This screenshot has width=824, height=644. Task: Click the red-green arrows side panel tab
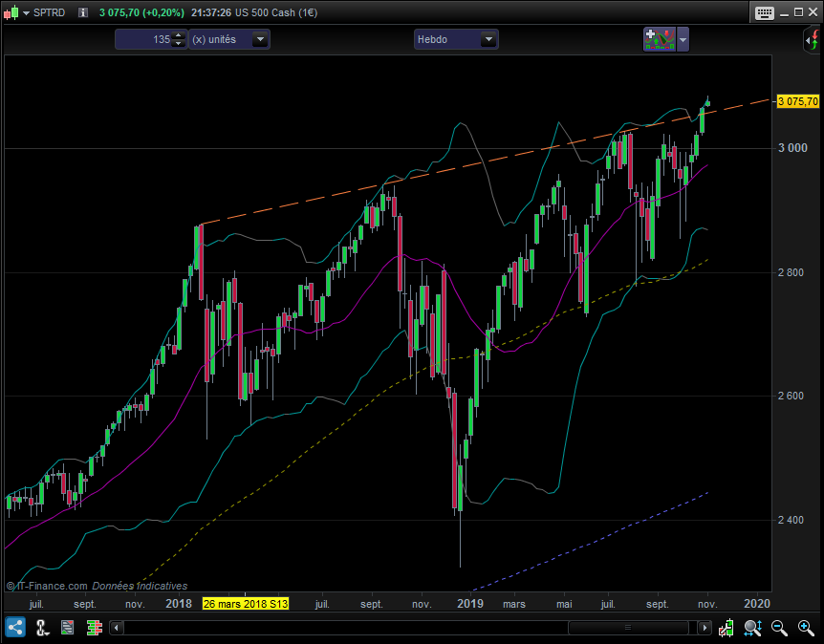tap(813, 40)
